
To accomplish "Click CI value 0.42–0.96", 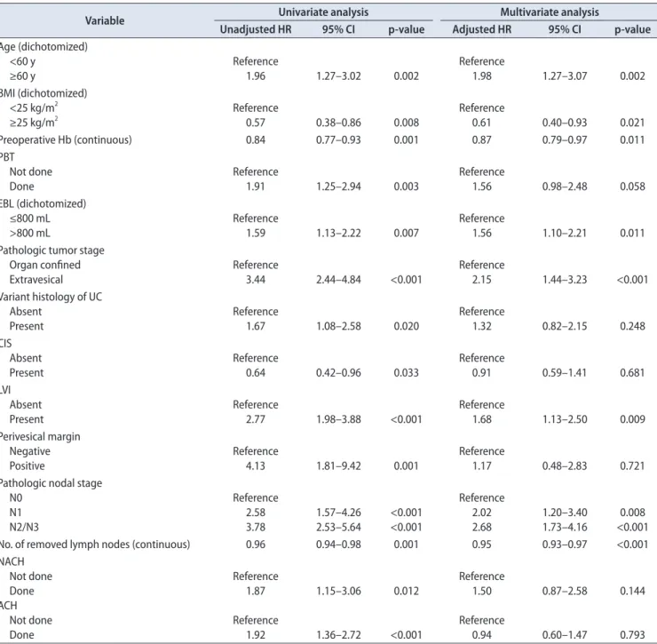I will point(338,373).
